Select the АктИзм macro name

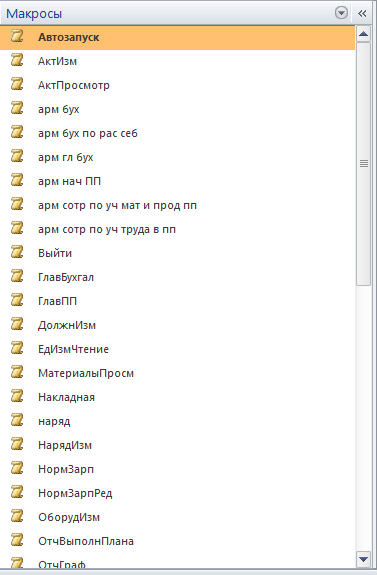(58, 61)
